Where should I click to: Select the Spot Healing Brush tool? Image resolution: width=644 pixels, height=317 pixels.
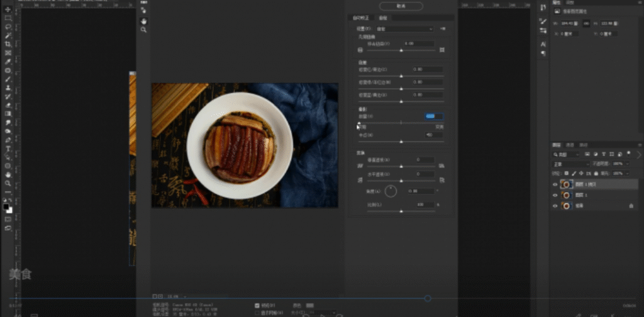(x=8, y=70)
